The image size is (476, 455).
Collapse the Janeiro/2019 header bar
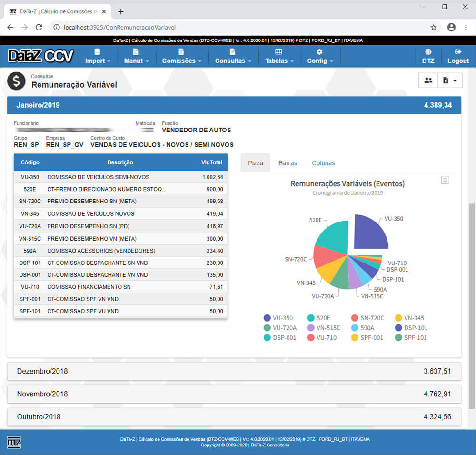[234, 105]
